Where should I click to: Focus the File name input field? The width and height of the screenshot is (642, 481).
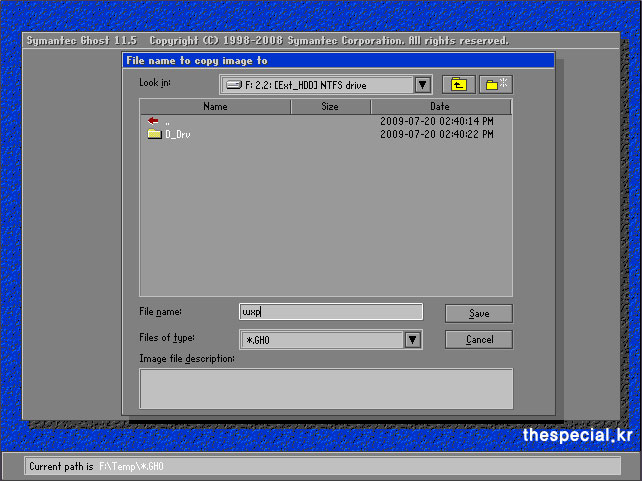click(331, 312)
